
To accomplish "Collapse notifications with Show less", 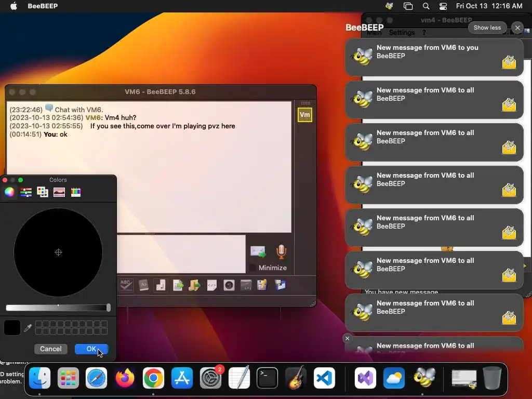I will [487, 28].
